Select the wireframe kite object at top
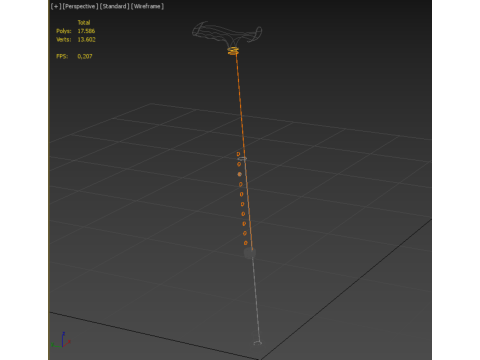 227,34
